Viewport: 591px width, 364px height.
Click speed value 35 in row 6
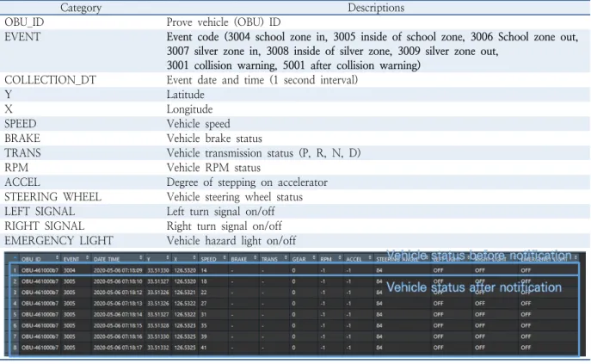[x=204, y=325]
